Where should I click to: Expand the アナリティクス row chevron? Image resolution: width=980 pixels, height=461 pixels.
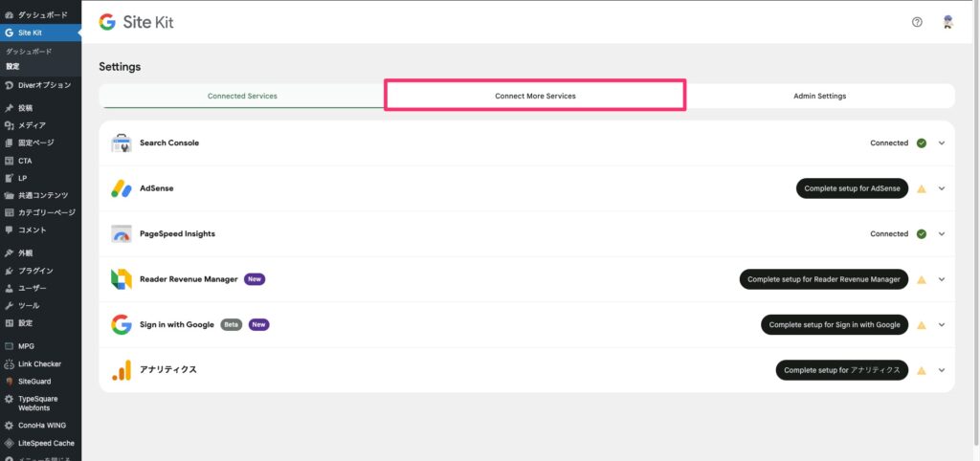(x=942, y=370)
